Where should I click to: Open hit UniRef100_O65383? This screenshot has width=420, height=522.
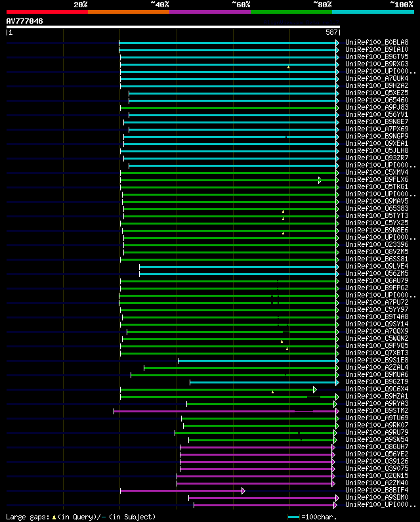(x=377, y=208)
